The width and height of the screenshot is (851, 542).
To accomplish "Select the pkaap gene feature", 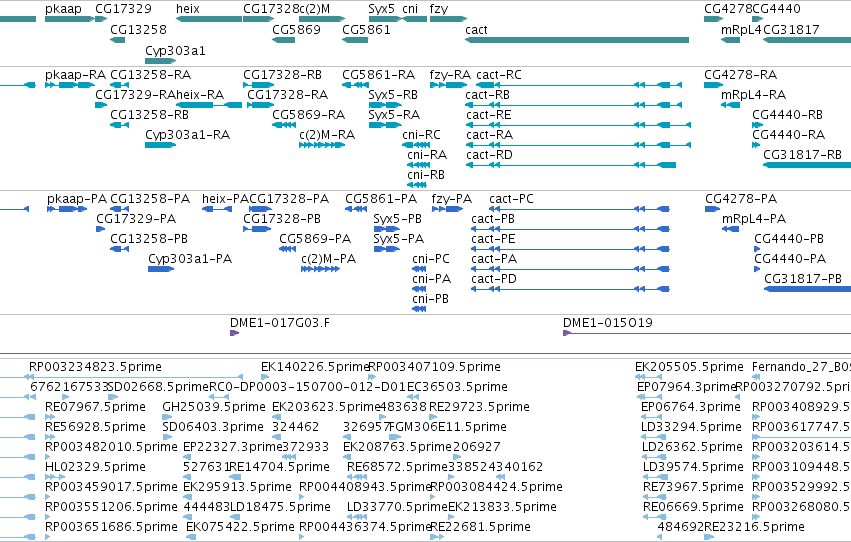I will tap(69, 19).
